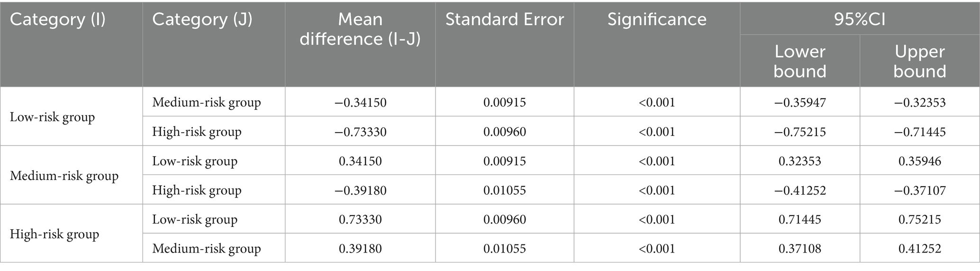Click the Category (J) column header

click(x=202, y=19)
